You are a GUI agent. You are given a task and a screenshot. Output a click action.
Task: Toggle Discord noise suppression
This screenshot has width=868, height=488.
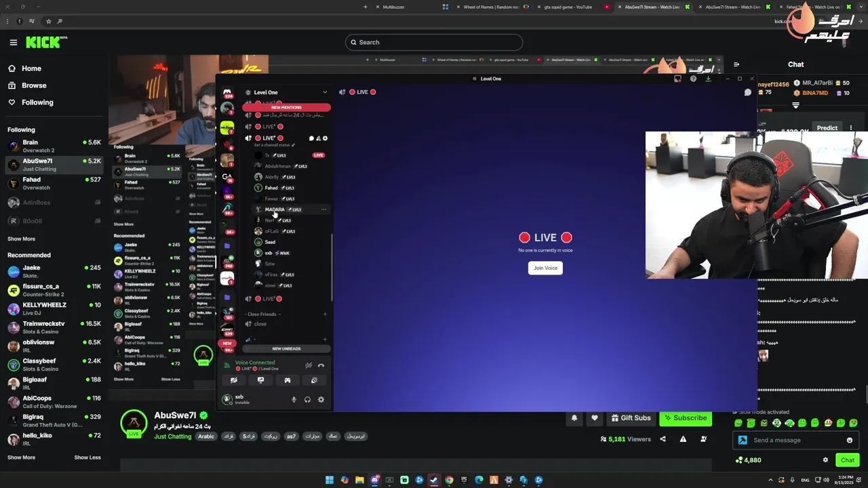(309, 365)
